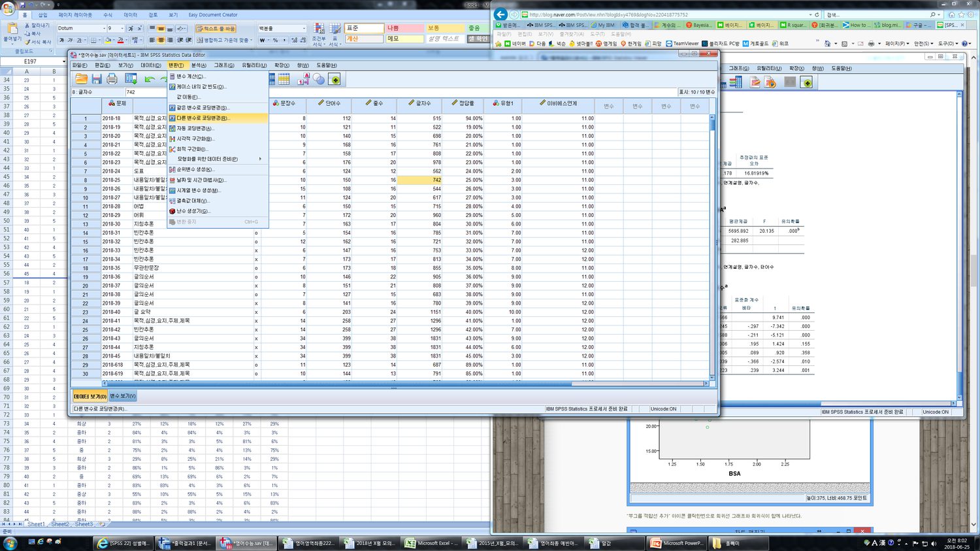The width and height of the screenshot is (980, 551).
Task: Click the Excel Paste clipboard icon
Action: pyautogui.click(x=11, y=29)
